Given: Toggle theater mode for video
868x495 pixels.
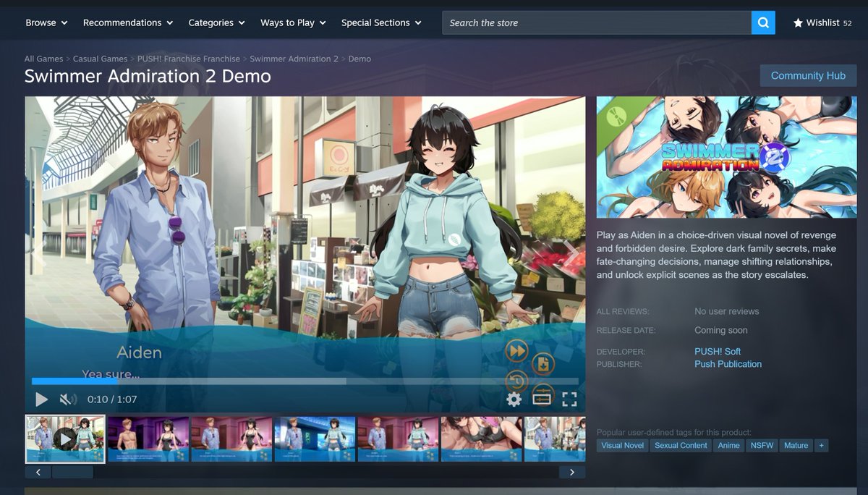Looking at the screenshot, I should (542, 399).
